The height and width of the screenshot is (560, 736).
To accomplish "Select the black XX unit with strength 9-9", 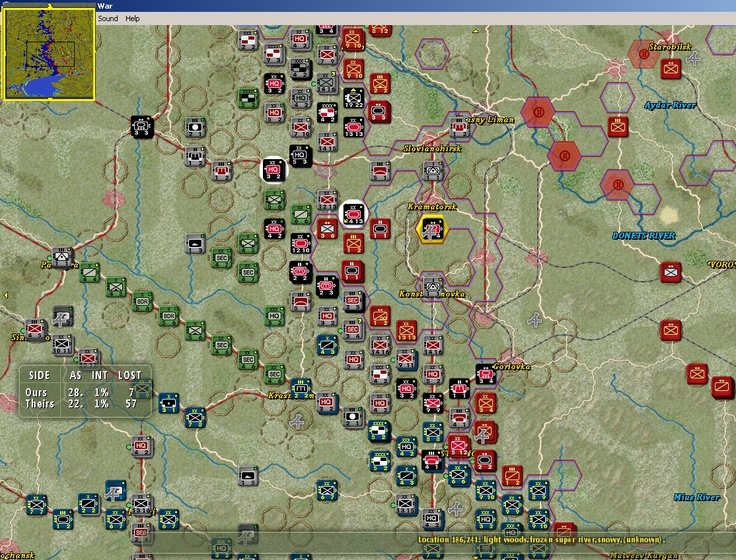I will (x=433, y=403).
